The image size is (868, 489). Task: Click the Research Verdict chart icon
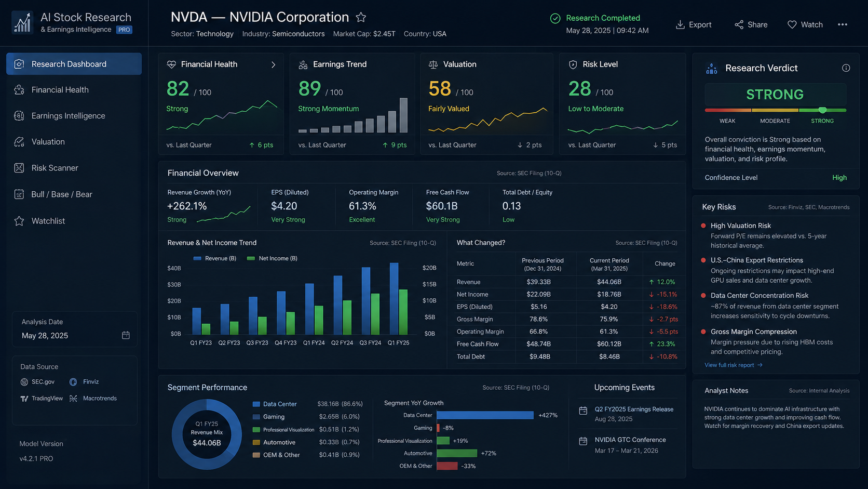712,69
